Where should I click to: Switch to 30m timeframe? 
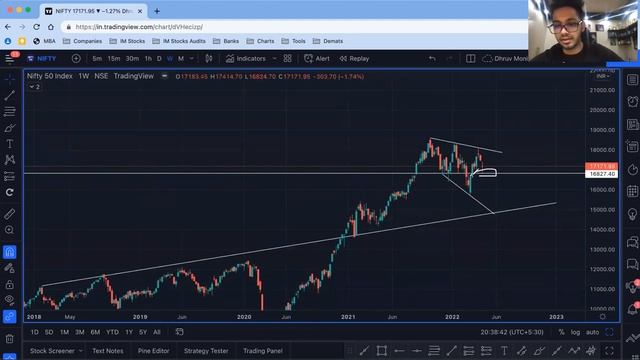132,58
